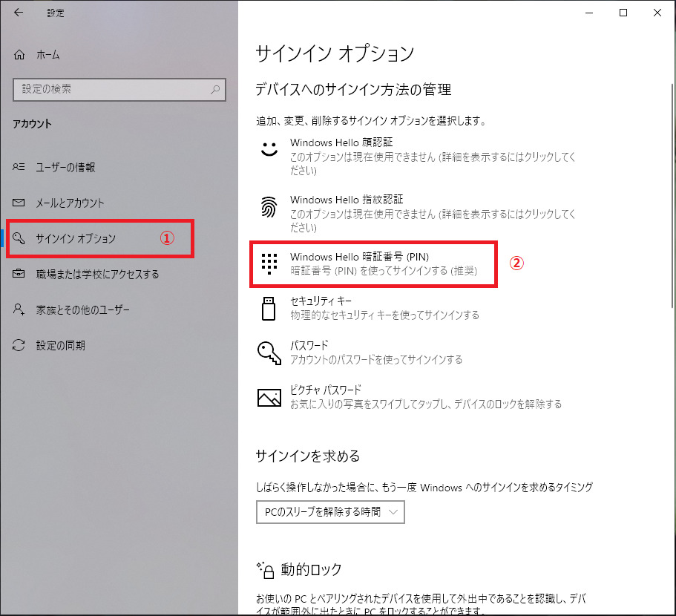
Task: Click the セキュリティ キー USB icon
Action: pos(269,308)
